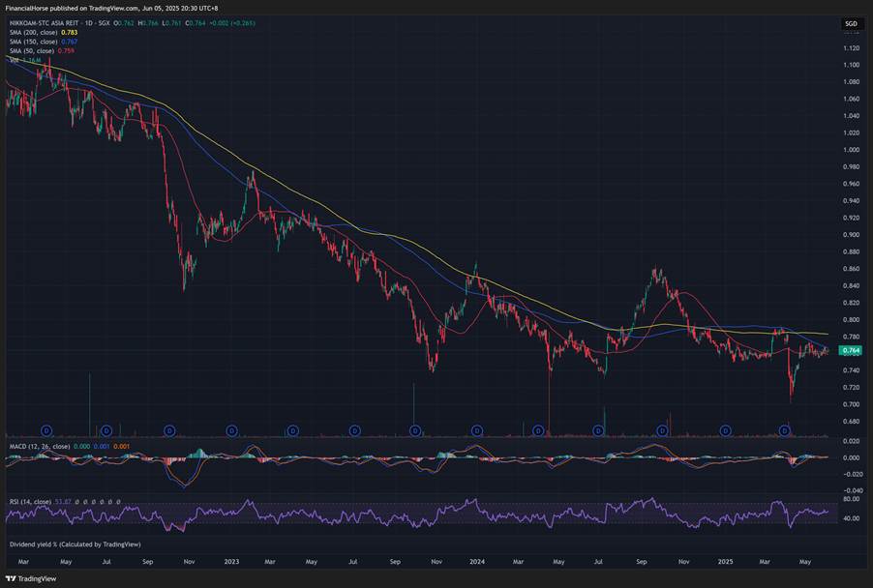Click the 2023 time axis label
The height and width of the screenshot is (588, 873).
[x=231, y=562]
